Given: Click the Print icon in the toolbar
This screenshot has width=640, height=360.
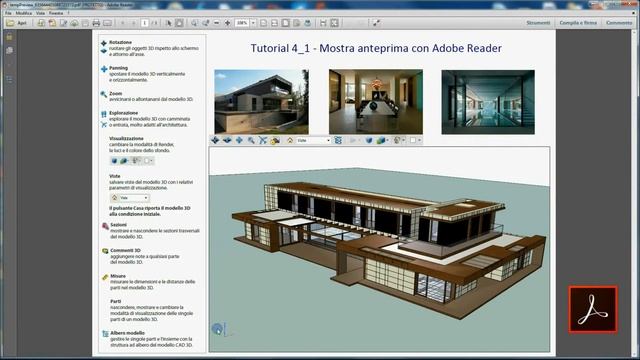Looking at the screenshot, I should coord(96,23).
